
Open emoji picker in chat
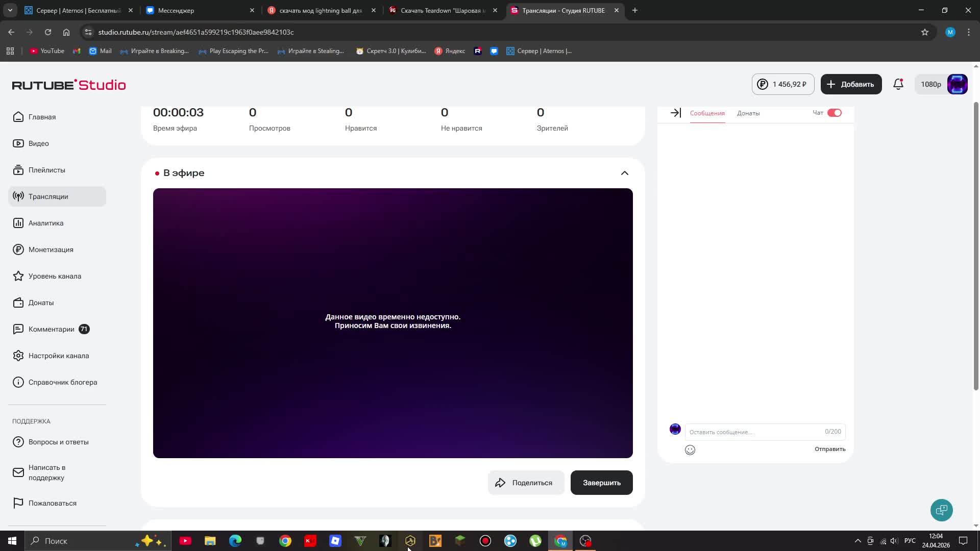(690, 450)
